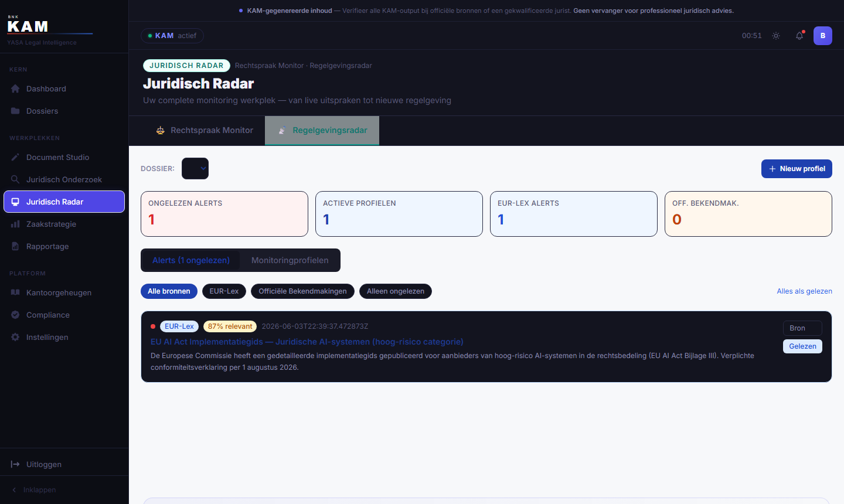
Task: Filter alerts by EUR-Lex
Action: [x=224, y=291]
